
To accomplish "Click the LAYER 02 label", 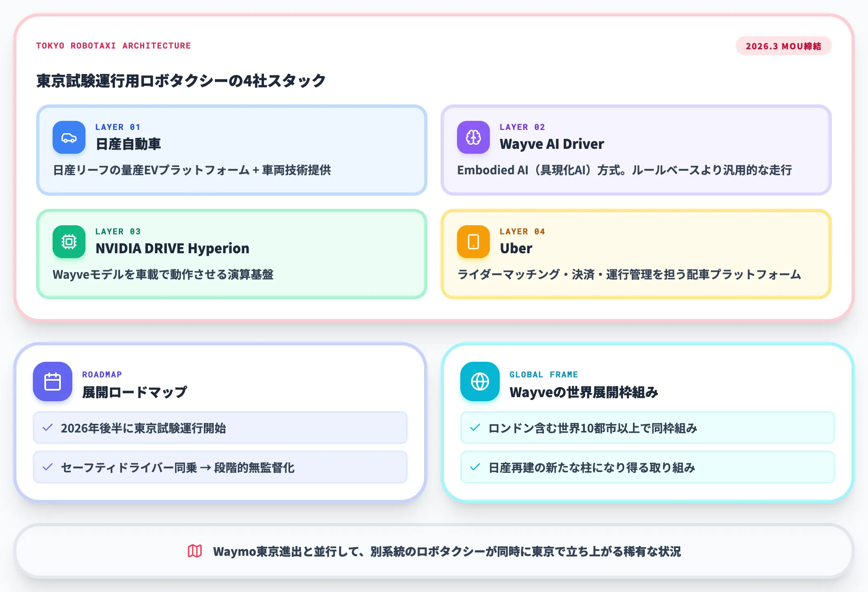I will point(522,127).
